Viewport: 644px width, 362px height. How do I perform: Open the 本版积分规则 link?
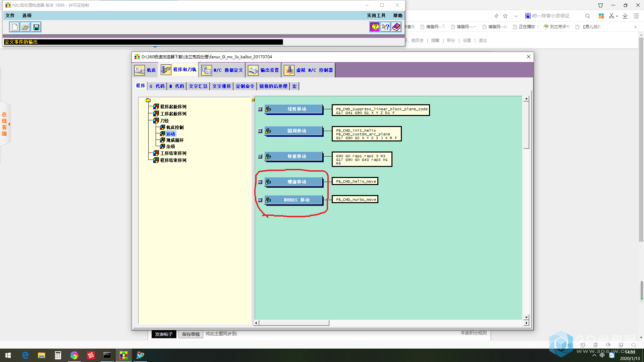click(x=474, y=333)
